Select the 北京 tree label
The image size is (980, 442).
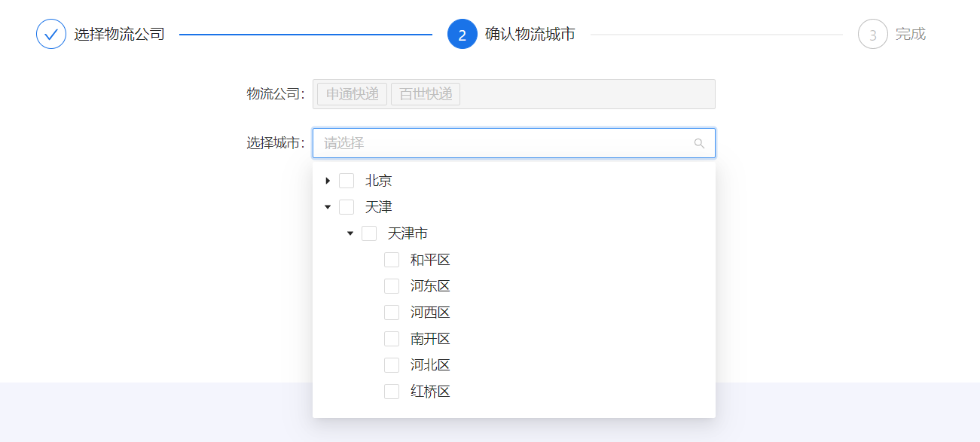pyautogui.click(x=378, y=181)
